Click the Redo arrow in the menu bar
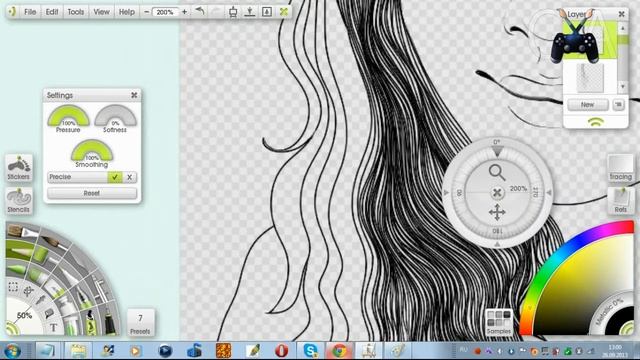 [x=216, y=11]
